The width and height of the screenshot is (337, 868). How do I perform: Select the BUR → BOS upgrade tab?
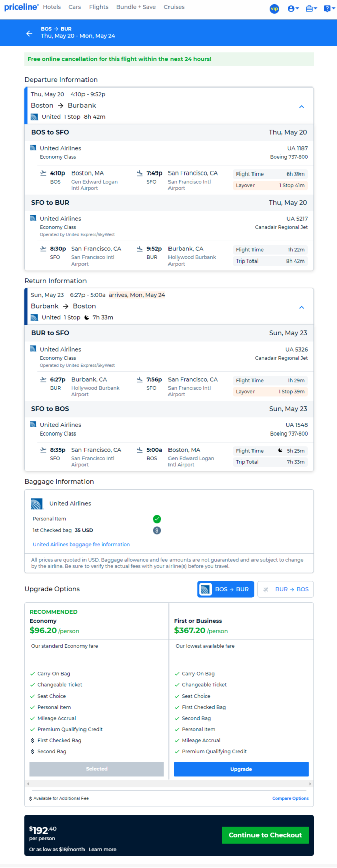pyautogui.click(x=285, y=589)
